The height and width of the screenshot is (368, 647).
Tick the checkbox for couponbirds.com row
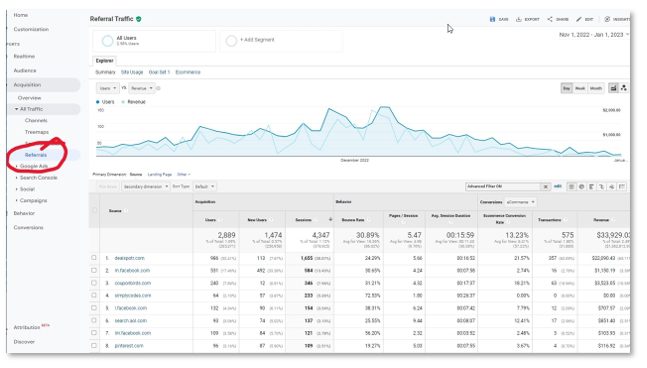point(94,283)
